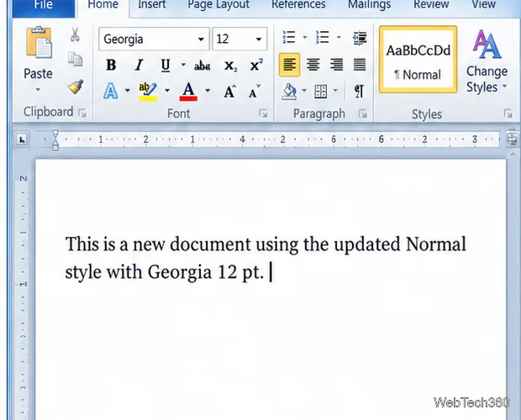Toggle Superscript formatting
521x420 pixels.
coord(255,65)
